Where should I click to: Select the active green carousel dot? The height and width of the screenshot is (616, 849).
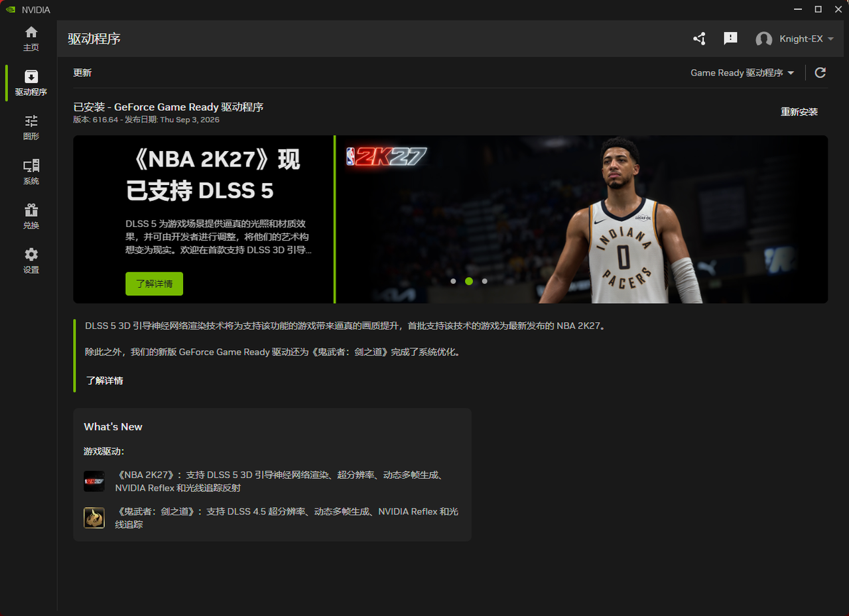(x=469, y=281)
